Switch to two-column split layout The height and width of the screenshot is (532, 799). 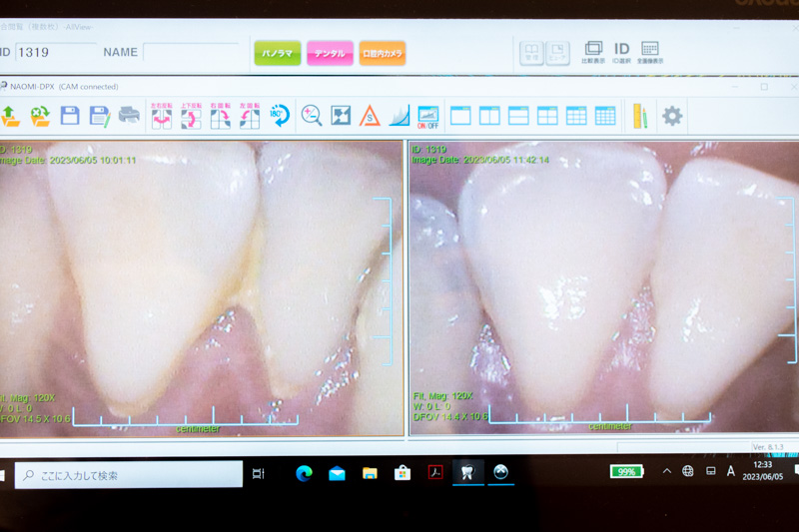(489, 116)
